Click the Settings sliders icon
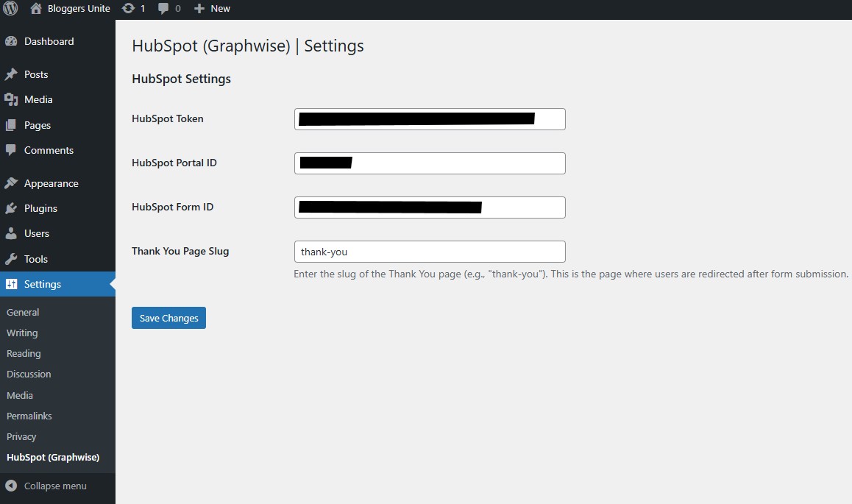Image resolution: width=852 pixels, height=504 pixels. tap(11, 284)
